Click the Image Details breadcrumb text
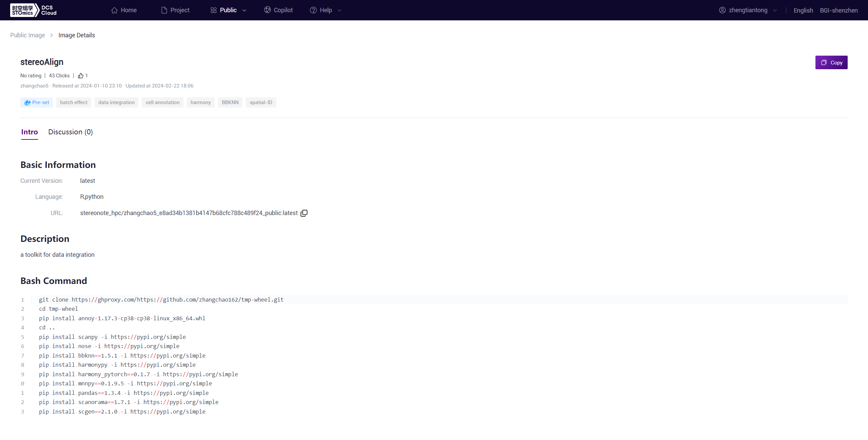This screenshot has width=868, height=440. (x=77, y=35)
